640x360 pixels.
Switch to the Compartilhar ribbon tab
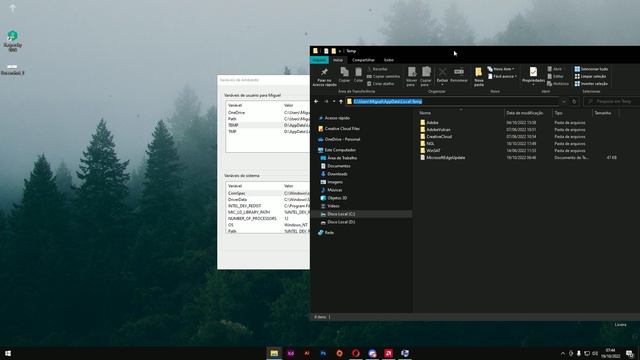coord(363,60)
